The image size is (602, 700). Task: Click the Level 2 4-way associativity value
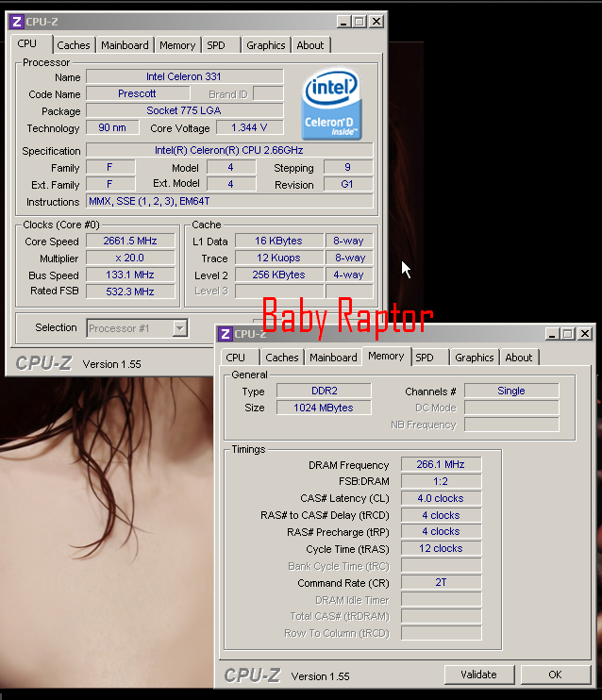tap(349, 275)
